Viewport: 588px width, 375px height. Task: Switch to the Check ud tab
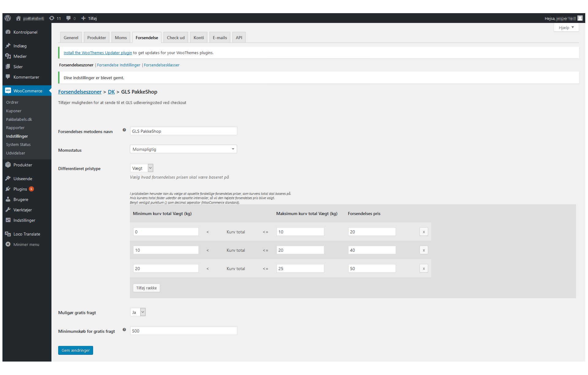pyautogui.click(x=175, y=38)
